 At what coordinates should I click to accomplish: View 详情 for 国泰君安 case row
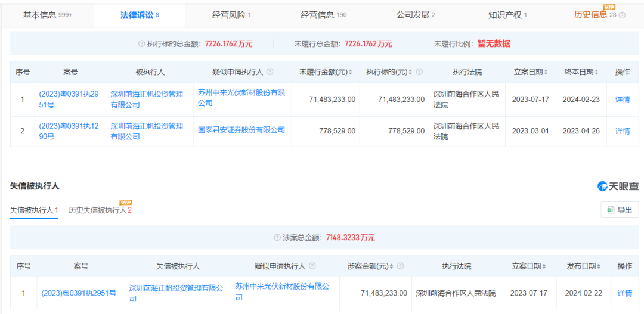click(x=622, y=131)
